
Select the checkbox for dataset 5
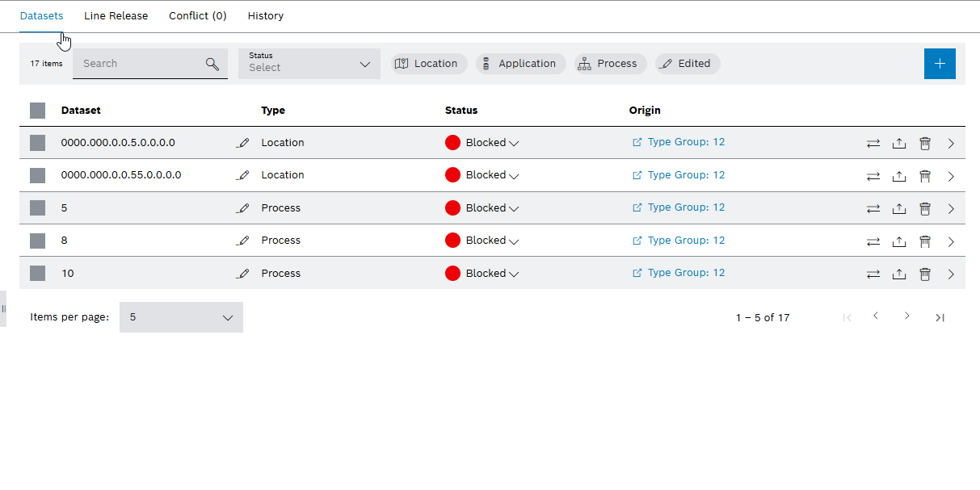tap(37, 208)
